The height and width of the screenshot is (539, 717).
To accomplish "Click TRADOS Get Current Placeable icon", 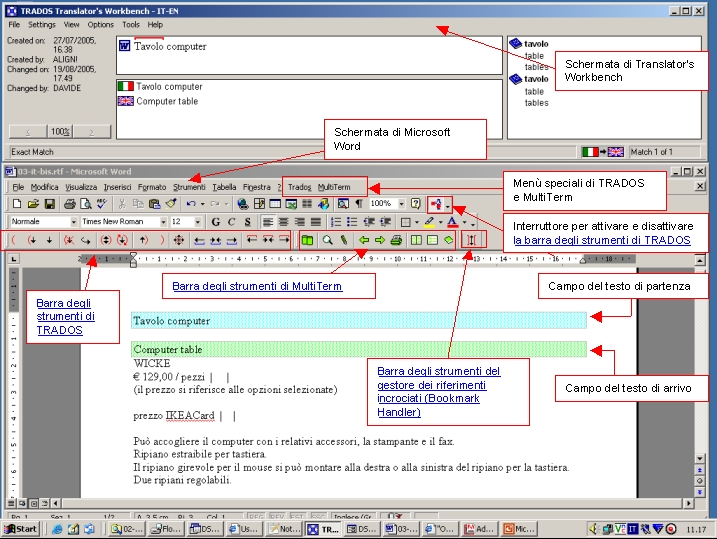I will [215, 240].
